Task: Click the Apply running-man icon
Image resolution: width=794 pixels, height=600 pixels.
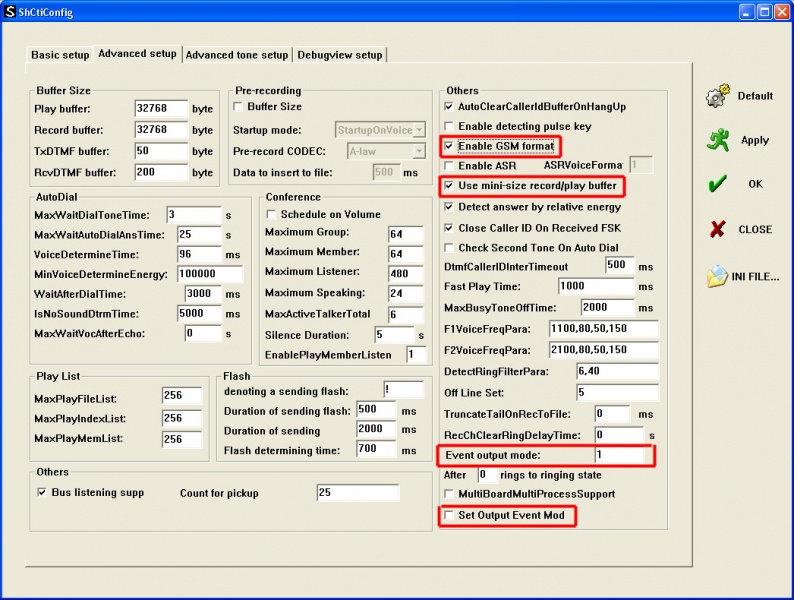Action: [x=718, y=140]
